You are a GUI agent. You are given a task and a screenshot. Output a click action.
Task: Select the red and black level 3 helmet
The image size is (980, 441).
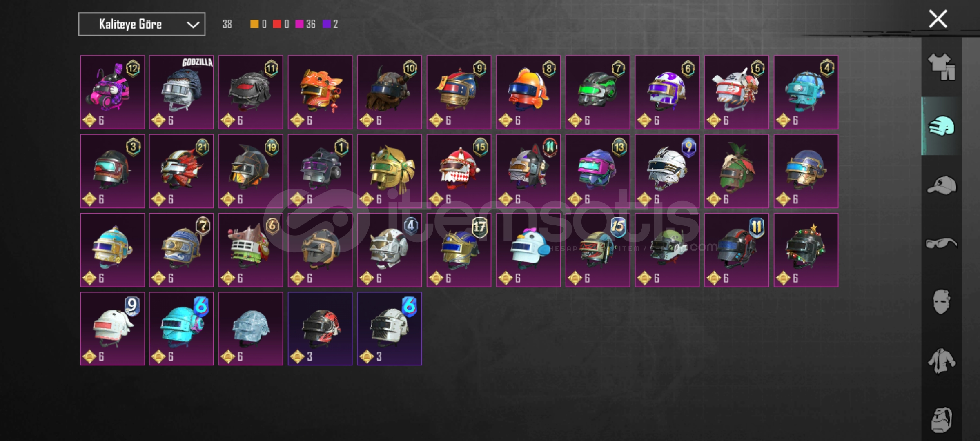(x=320, y=329)
